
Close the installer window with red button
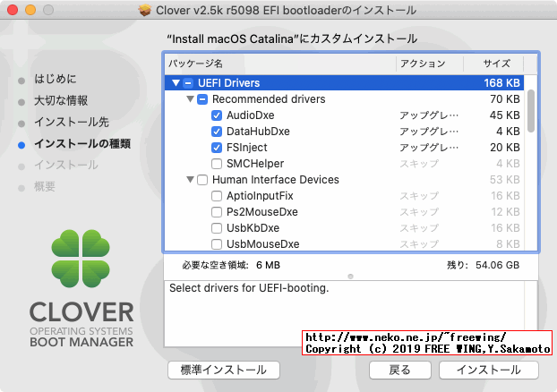[x=13, y=10]
